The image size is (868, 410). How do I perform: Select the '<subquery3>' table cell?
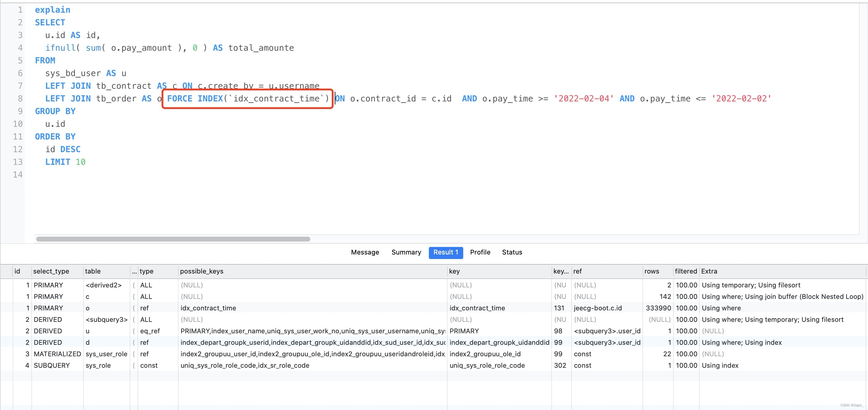pyautogui.click(x=106, y=319)
